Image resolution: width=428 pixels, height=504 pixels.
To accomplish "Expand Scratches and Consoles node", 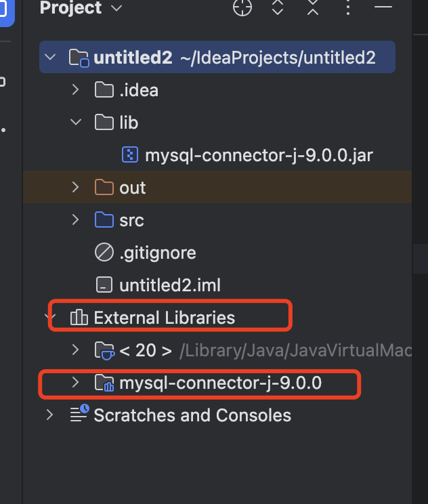I will point(50,415).
